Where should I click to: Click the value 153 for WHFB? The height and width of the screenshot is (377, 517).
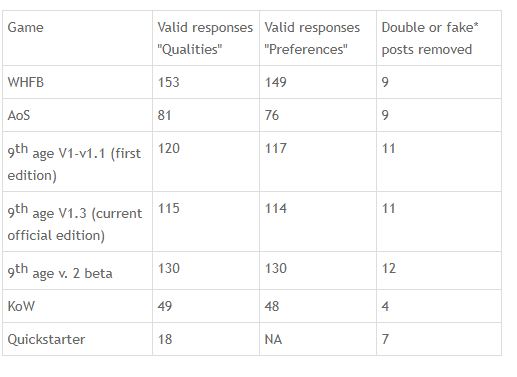[169, 82]
